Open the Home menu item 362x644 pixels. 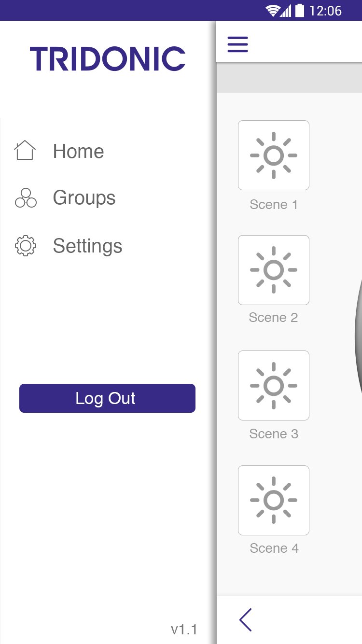tap(78, 151)
